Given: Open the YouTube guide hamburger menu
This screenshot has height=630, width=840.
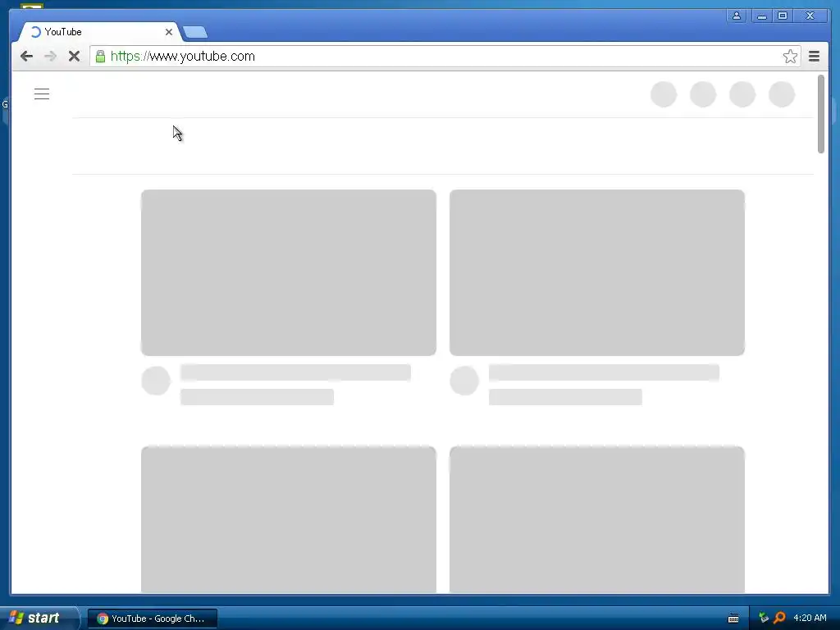Looking at the screenshot, I should (x=42, y=94).
